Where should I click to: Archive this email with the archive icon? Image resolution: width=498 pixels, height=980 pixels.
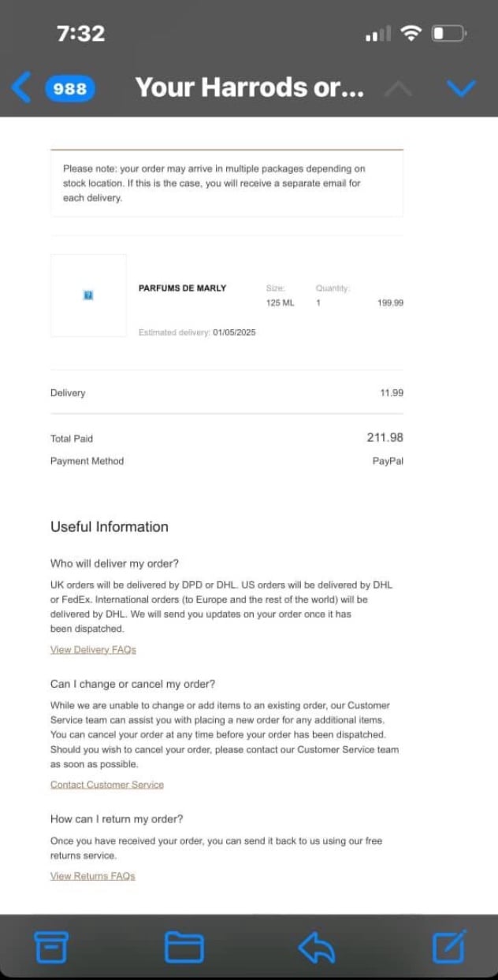pyautogui.click(x=51, y=947)
